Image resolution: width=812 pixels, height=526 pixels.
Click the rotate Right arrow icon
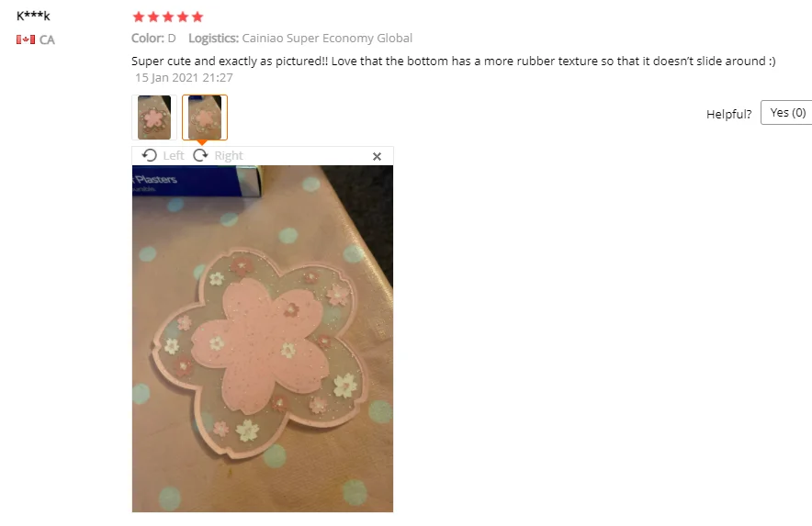200,155
